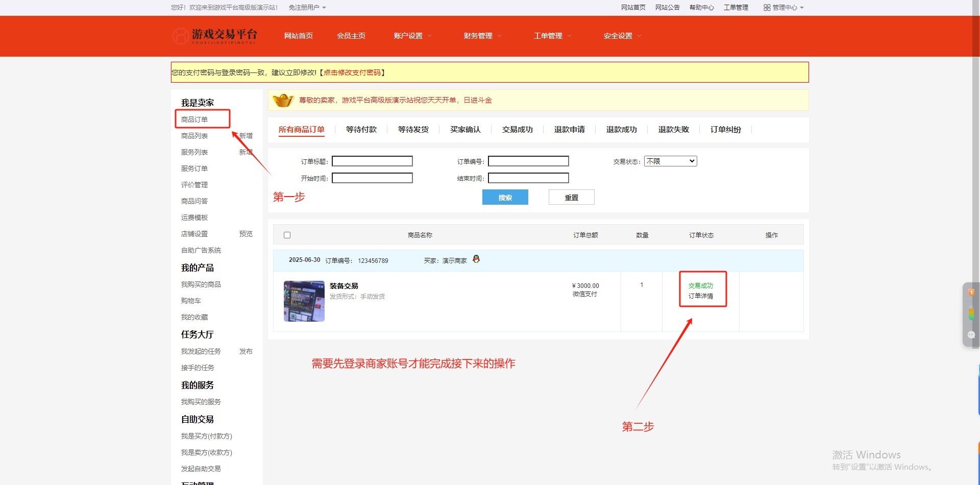Open 服务列表 in the sidebar
980x485 pixels.
tap(194, 152)
